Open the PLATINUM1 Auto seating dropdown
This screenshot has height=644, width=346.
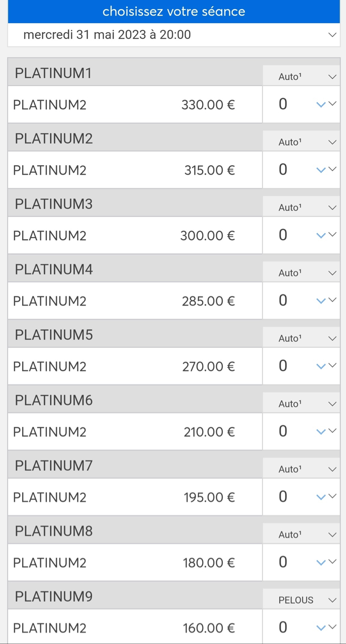pos(301,77)
